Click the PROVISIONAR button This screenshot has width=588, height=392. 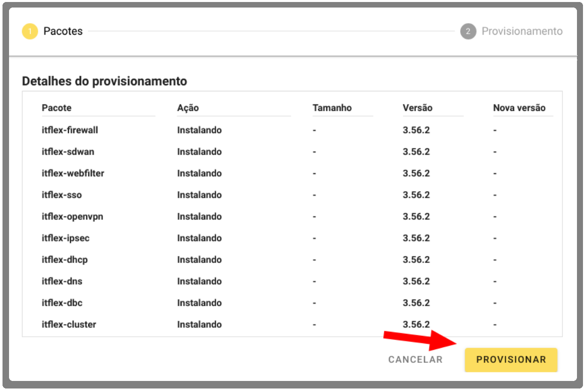pos(511,360)
